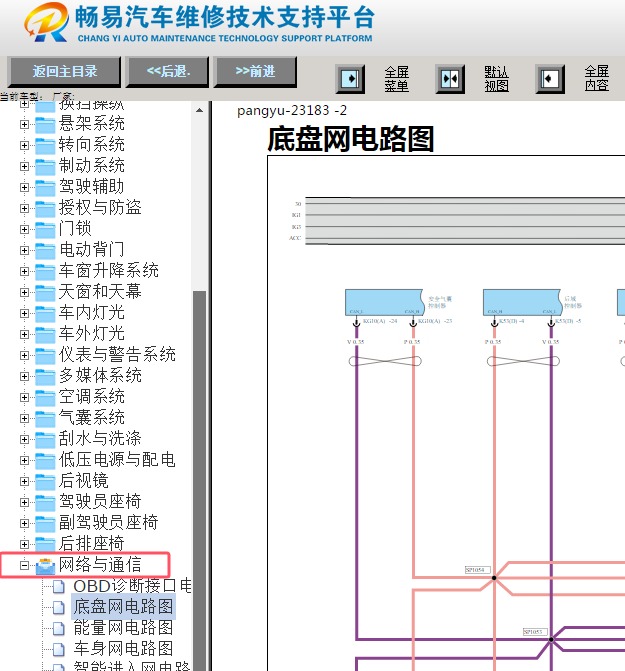Click the 刮水与洗涤 folder icon
The width and height of the screenshot is (625, 671).
pos(45,439)
